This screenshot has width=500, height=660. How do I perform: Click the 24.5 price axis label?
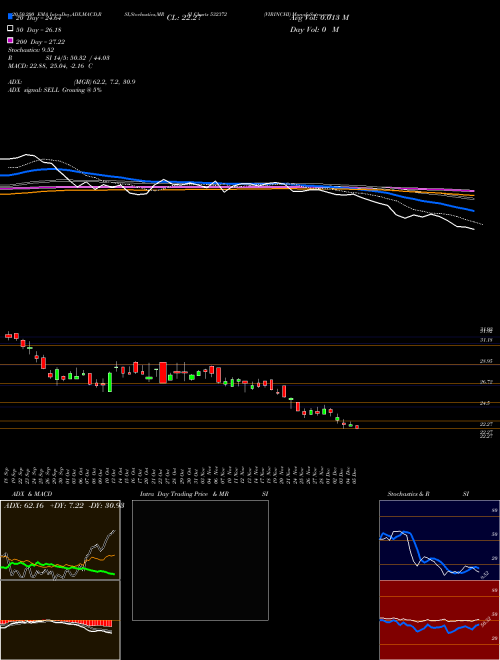click(x=485, y=403)
